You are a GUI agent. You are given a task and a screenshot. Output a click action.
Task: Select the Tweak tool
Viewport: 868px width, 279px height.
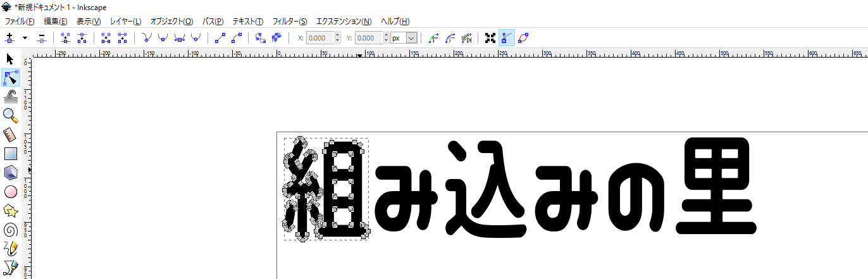pos(10,96)
